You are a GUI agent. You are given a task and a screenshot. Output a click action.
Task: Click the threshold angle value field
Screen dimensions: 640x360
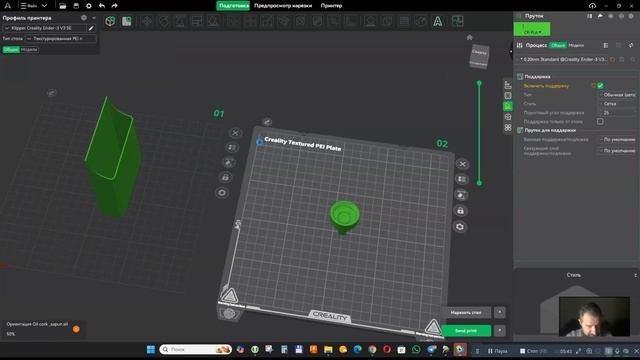617,113
